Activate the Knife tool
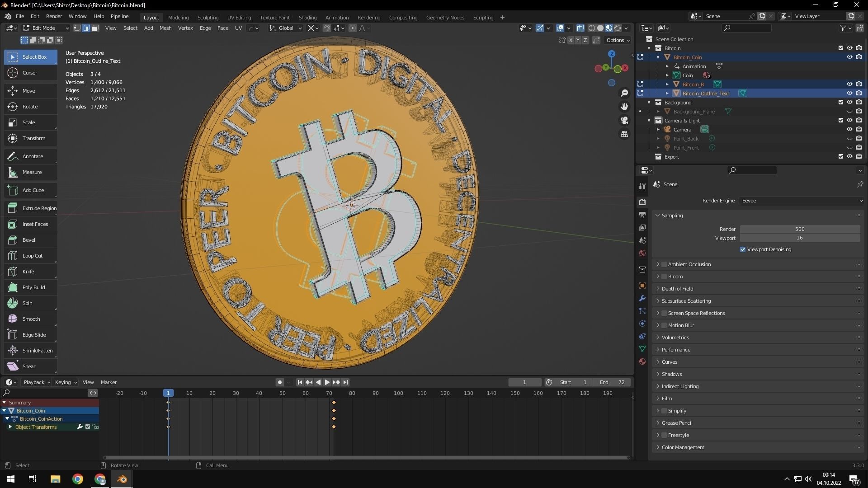Screen dimensions: 868x488 click(x=29, y=271)
